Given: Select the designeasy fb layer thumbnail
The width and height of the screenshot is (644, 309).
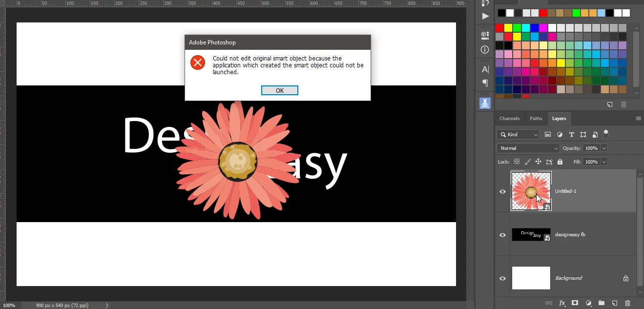Looking at the screenshot, I should pos(531,234).
